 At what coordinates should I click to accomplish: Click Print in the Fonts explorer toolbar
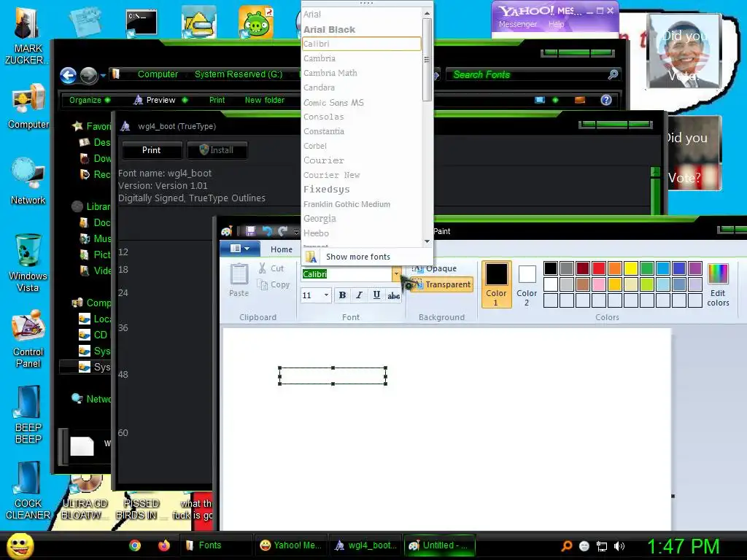(217, 100)
